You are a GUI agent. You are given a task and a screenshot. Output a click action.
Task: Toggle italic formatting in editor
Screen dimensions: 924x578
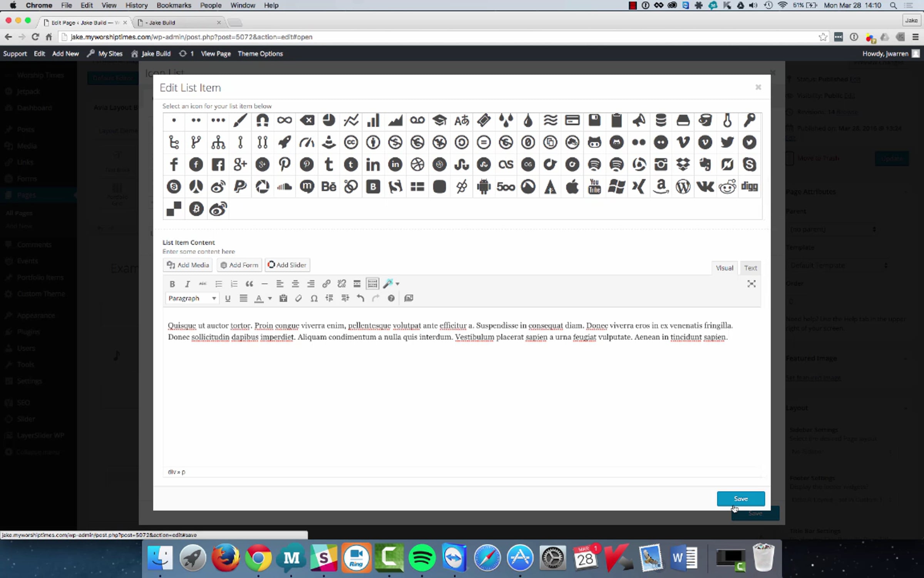tap(187, 284)
